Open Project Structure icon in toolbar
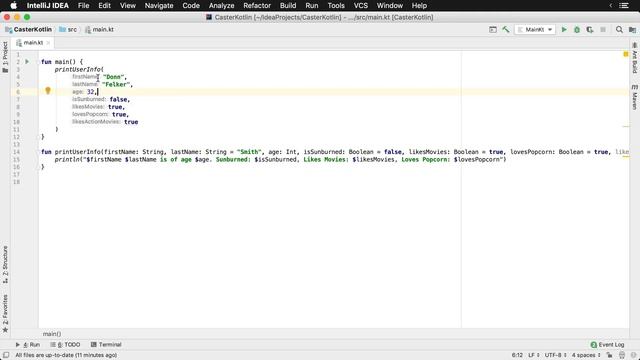Viewport: 640px width, 360px height. [632, 29]
